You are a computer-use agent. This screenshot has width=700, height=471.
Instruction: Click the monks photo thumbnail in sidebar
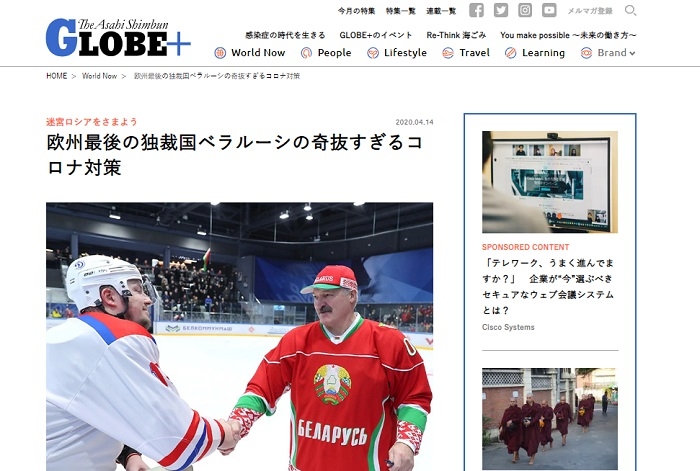(549, 418)
